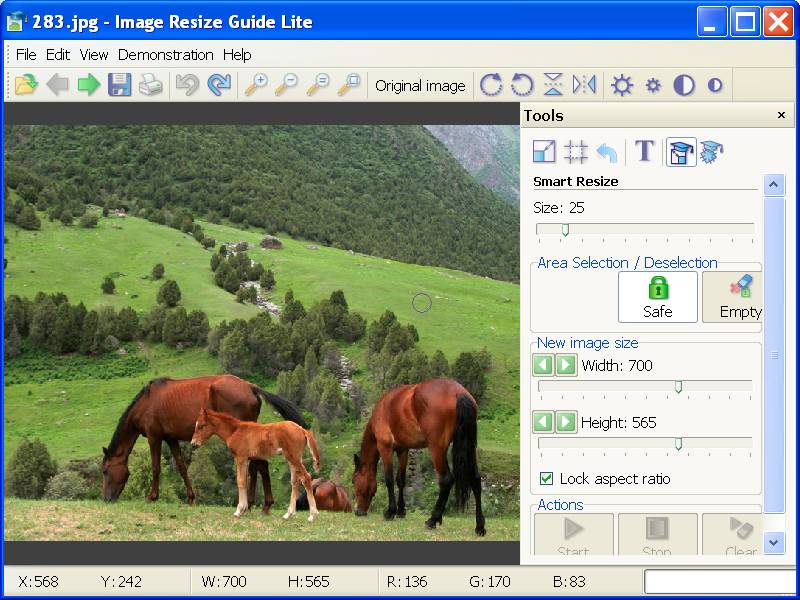This screenshot has width=800, height=600.
Task: Click the Clear action button
Action: [x=732, y=534]
